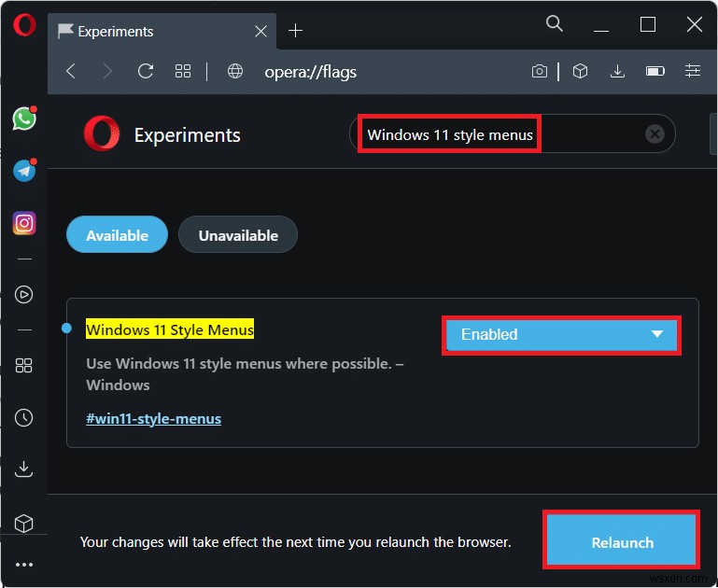Clear the experiments search box

(655, 134)
